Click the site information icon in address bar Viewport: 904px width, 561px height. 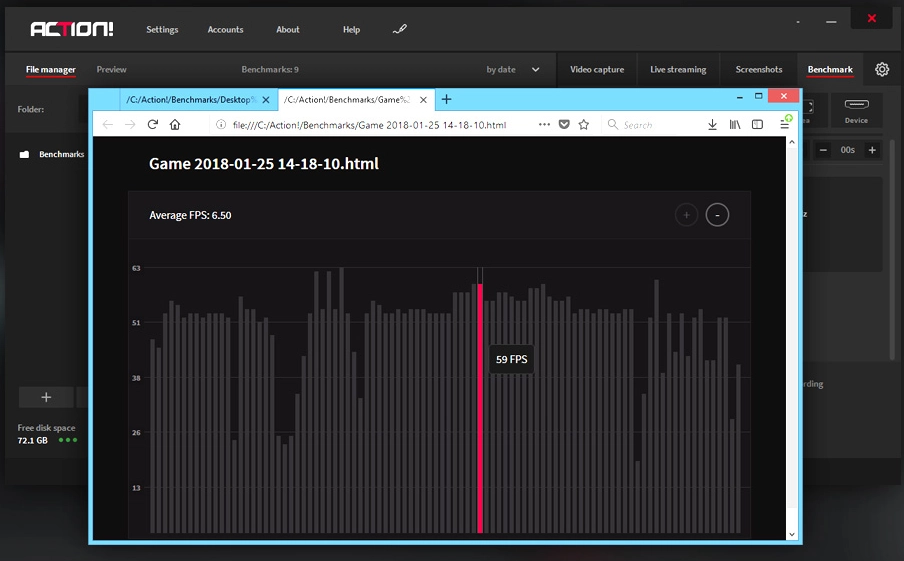tap(220, 125)
